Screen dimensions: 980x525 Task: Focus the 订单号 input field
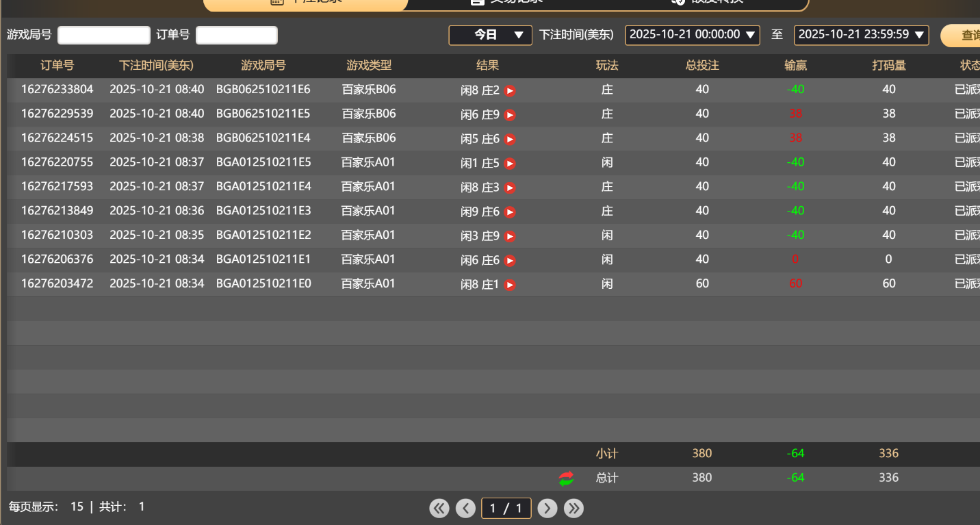(236, 35)
